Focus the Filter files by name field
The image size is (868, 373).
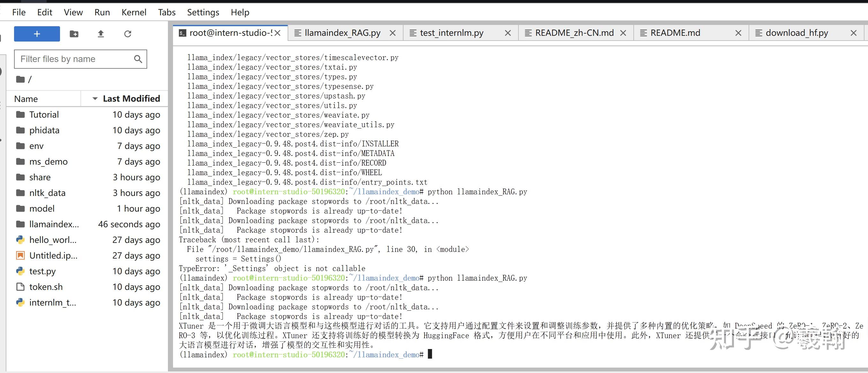pyautogui.click(x=80, y=59)
